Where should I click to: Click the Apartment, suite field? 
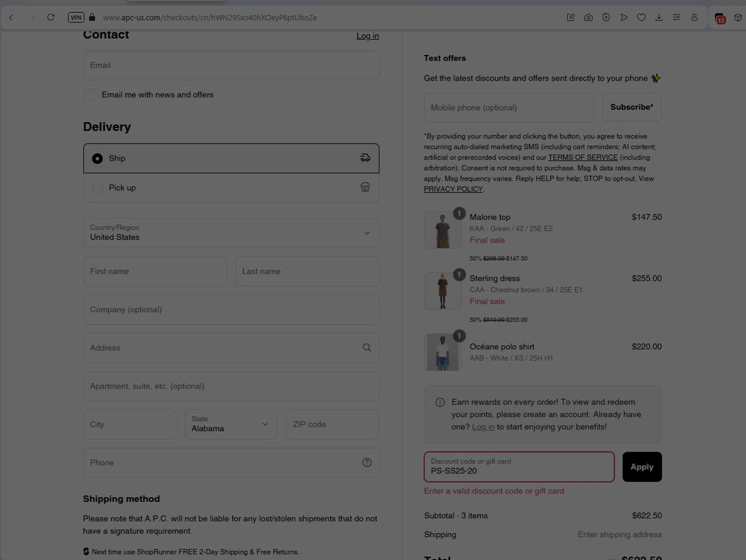tap(231, 386)
